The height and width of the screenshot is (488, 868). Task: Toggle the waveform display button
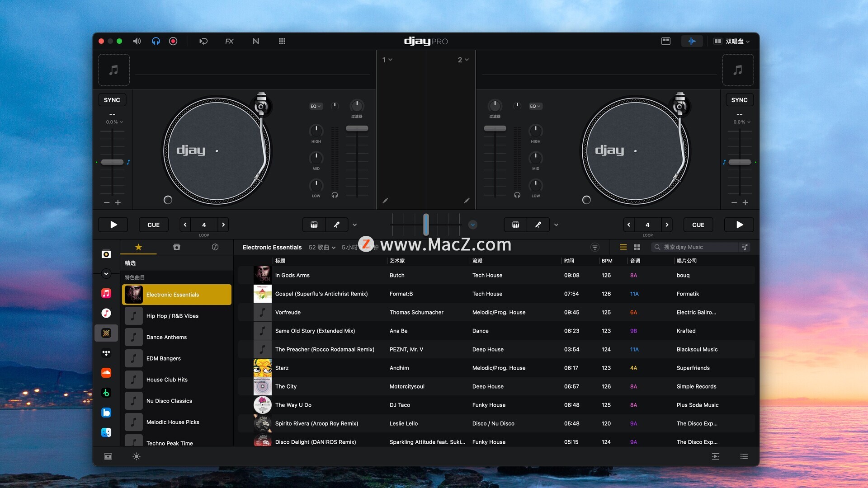point(692,41)
